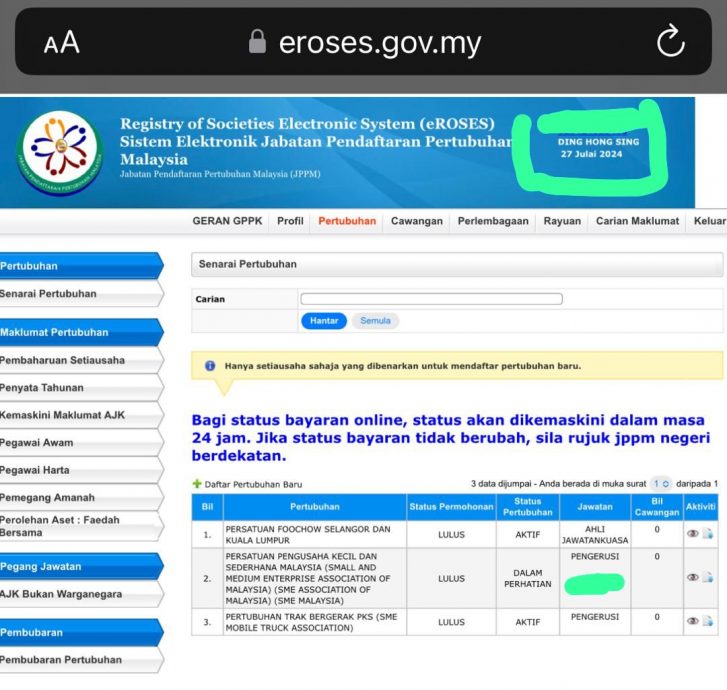
Task: View SME Mobile Truck Association eye icon
Action: click(x=692, y=621)
